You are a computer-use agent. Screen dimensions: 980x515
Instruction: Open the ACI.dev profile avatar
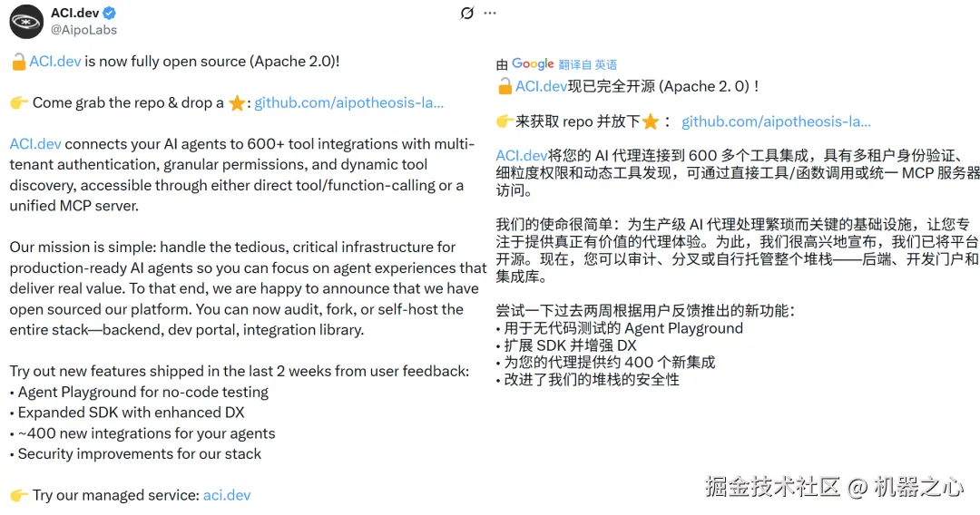pyautogui.click(x=26, y=21)
